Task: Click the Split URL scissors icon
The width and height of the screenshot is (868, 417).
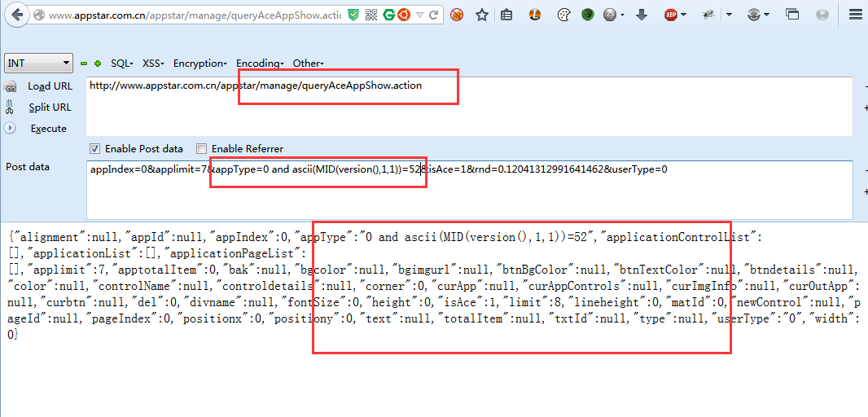Action: [10, 107]
